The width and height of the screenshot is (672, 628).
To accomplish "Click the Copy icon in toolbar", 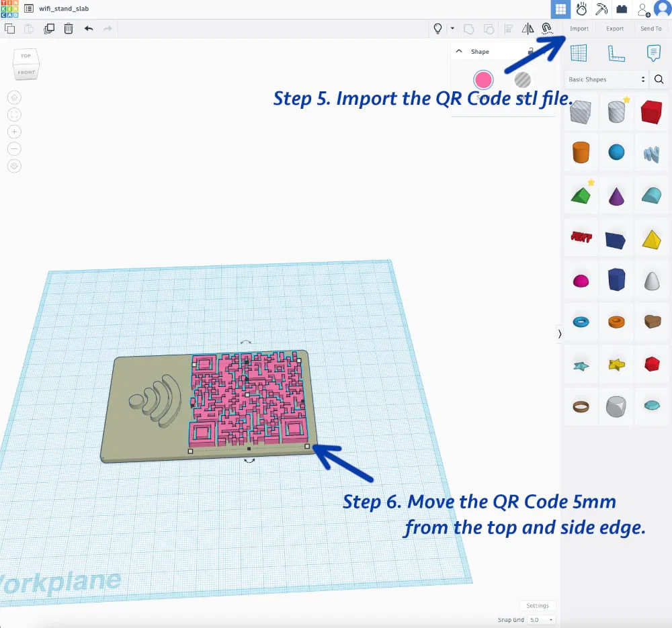I will tap(10, 29).
